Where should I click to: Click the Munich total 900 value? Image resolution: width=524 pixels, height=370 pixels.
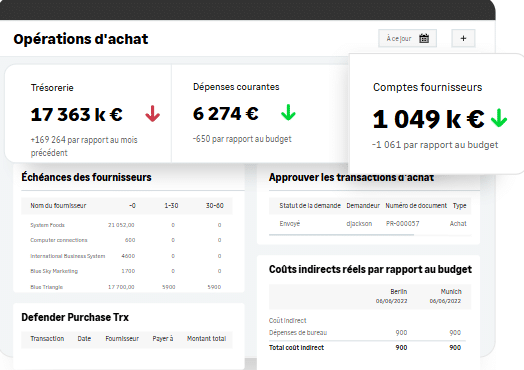(x=455, y=348)
